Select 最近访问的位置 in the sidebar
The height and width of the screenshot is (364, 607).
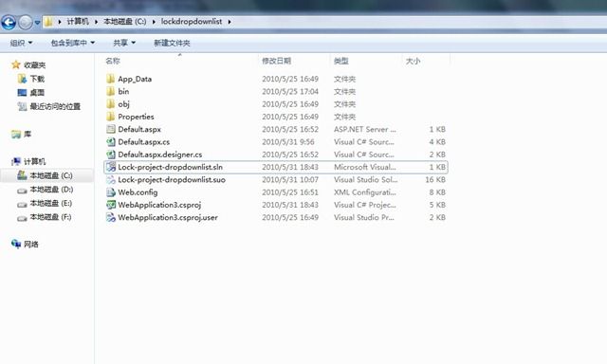[55, 106]
